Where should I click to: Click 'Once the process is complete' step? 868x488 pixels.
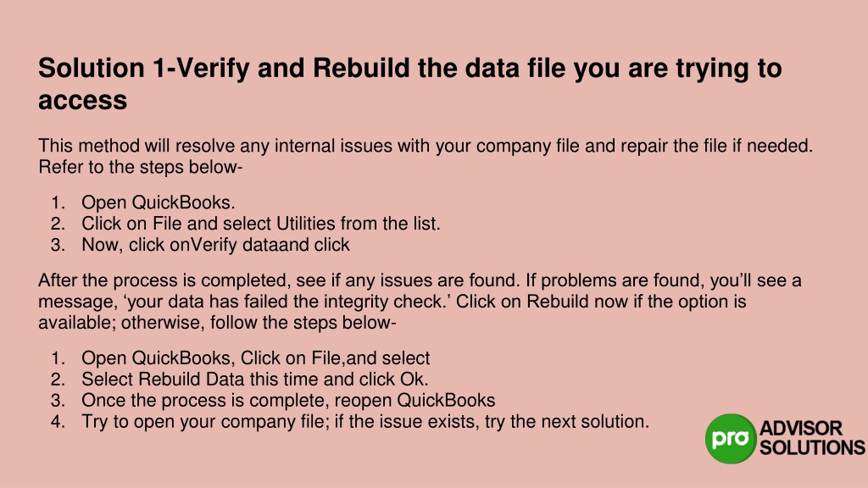click(x=288, y=400)
